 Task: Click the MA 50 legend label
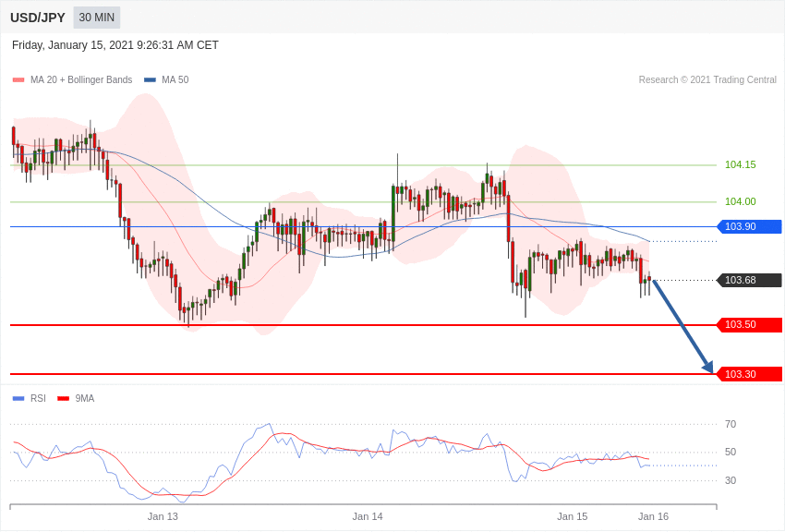click(175, 79)
